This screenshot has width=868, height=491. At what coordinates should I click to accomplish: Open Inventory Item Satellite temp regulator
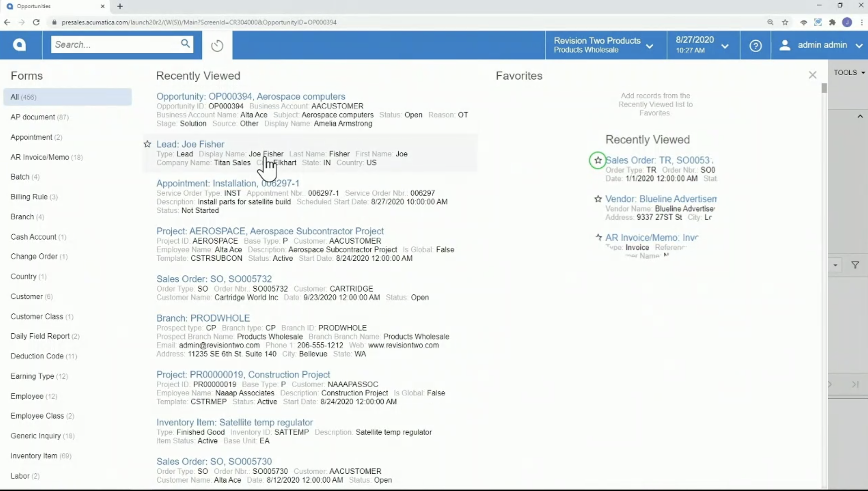[234, 422]
